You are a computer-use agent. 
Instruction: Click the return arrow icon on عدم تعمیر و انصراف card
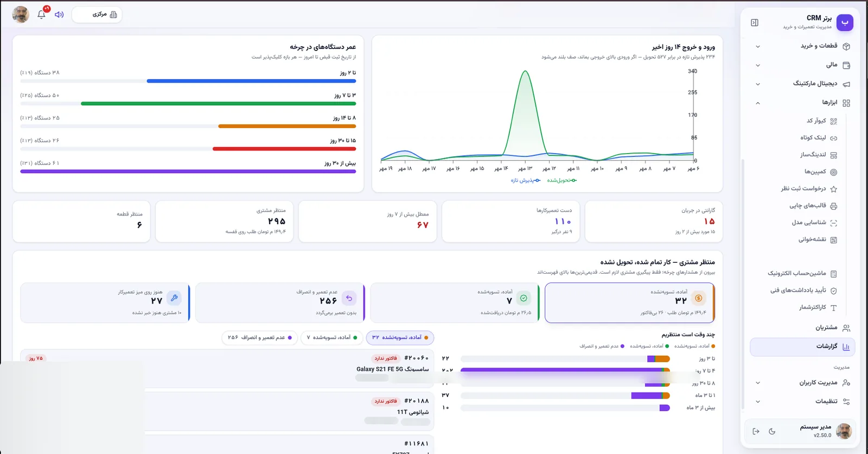(x=349, y=298)
